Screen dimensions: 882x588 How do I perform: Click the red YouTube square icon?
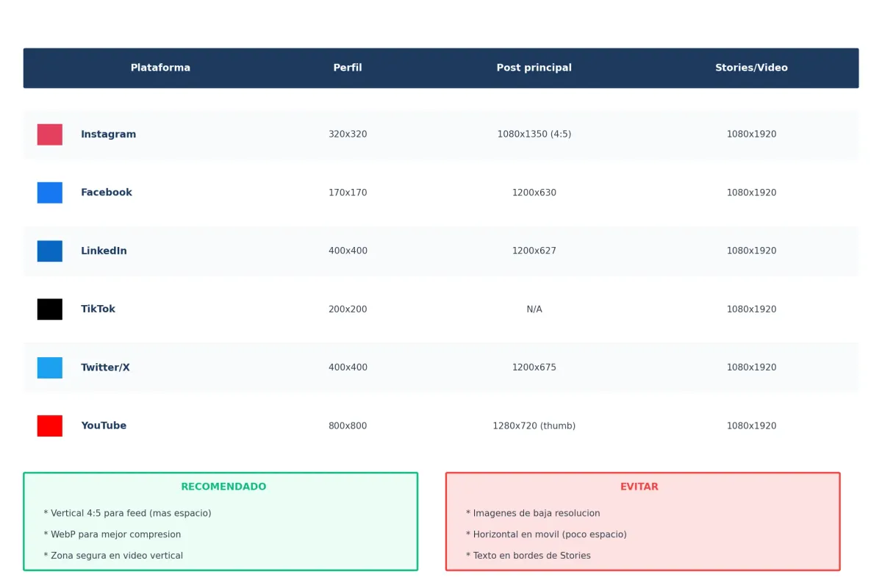coord(50,426)
